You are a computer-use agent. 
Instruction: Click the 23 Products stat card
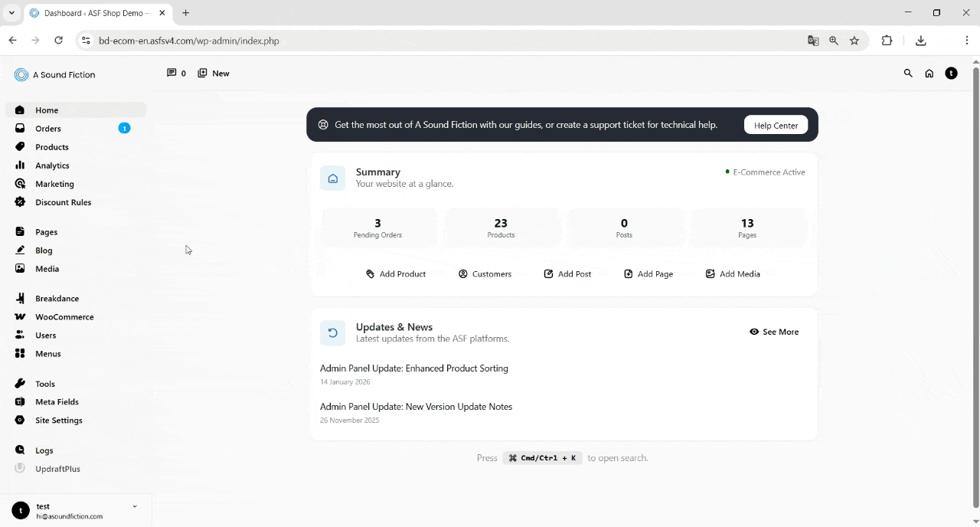click(501, 227)
